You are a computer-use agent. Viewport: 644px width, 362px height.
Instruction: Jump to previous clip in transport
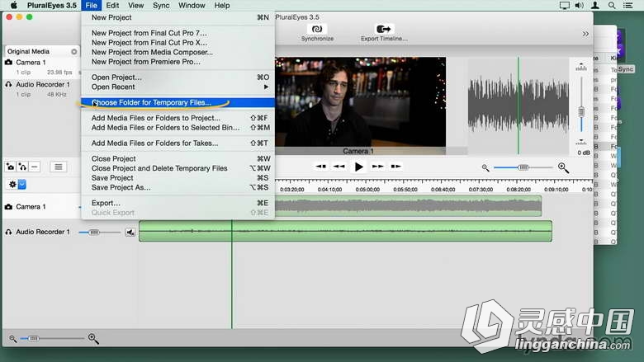(321, 167)
